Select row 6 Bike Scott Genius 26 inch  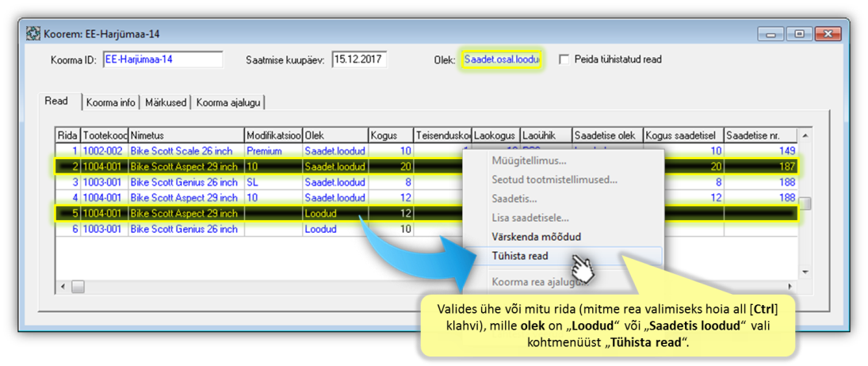182,229
